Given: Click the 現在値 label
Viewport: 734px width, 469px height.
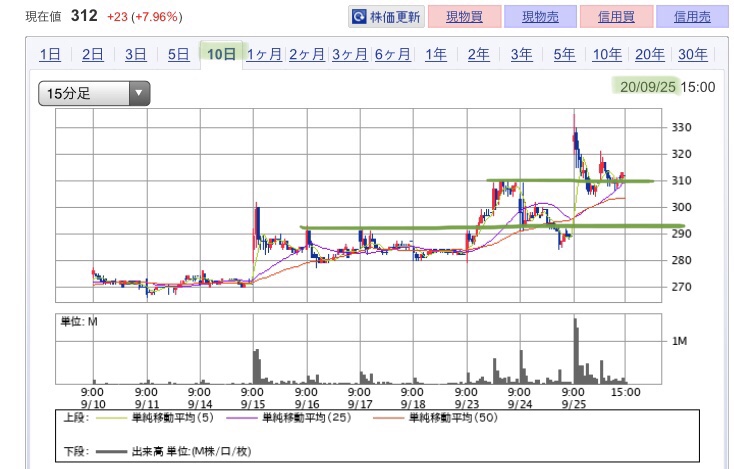Looking at the screenshot, I should [43, 17].
